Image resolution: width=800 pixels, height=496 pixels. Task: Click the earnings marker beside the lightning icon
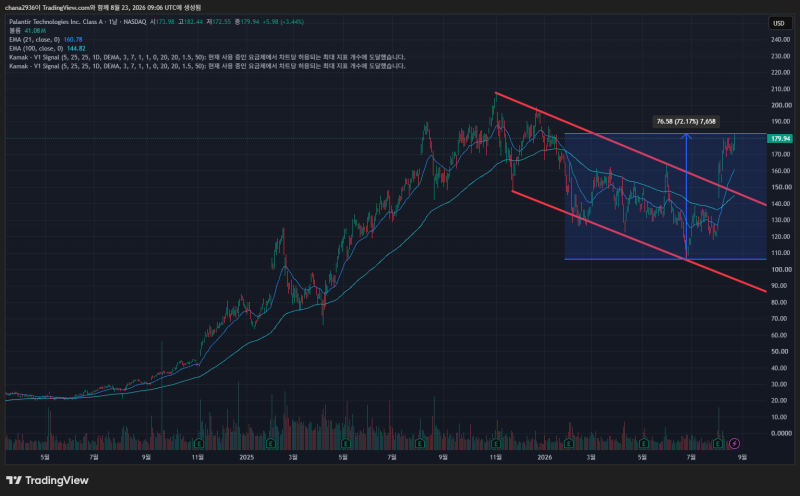pyautogui.click(x=718, y=443)
